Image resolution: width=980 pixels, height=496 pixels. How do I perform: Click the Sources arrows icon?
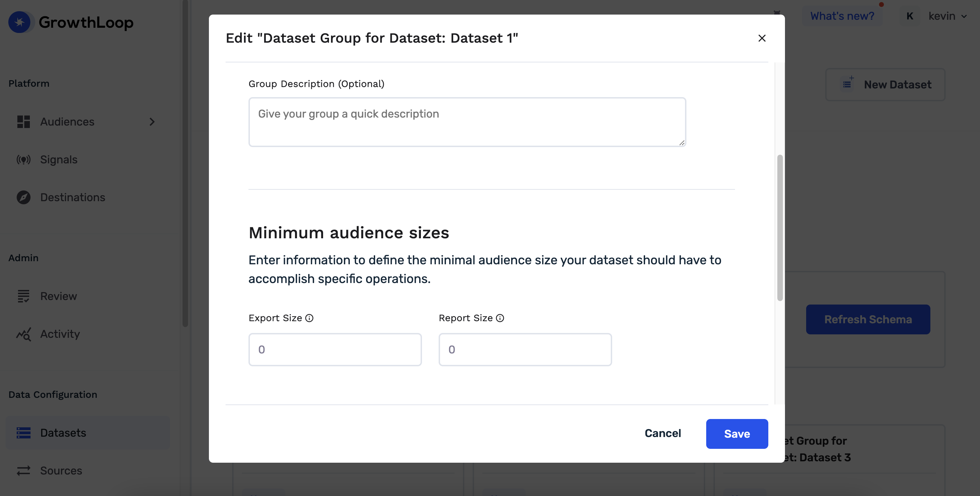coord(23,471)
